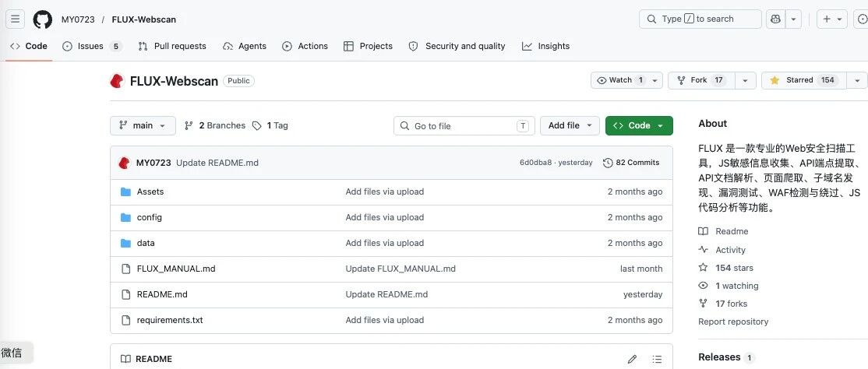View the 2 Branches link
Screen dimensions: 868x369
tap(215, 125)
